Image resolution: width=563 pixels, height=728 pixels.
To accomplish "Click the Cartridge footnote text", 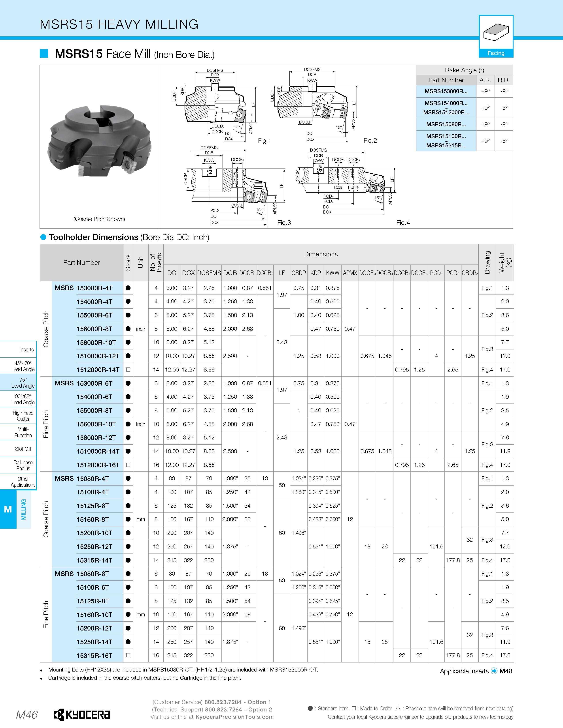I will (144, 678).
